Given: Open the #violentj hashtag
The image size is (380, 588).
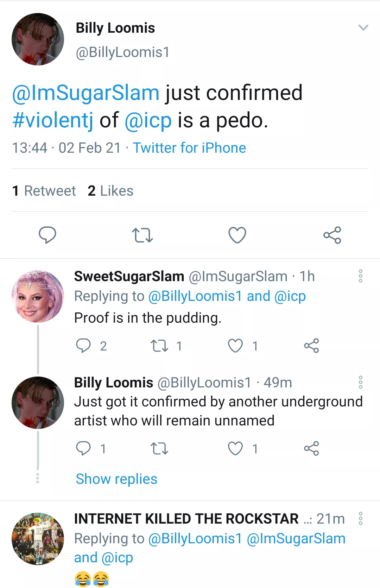Looking at the screenshot, I should click(x=53, y=120).
